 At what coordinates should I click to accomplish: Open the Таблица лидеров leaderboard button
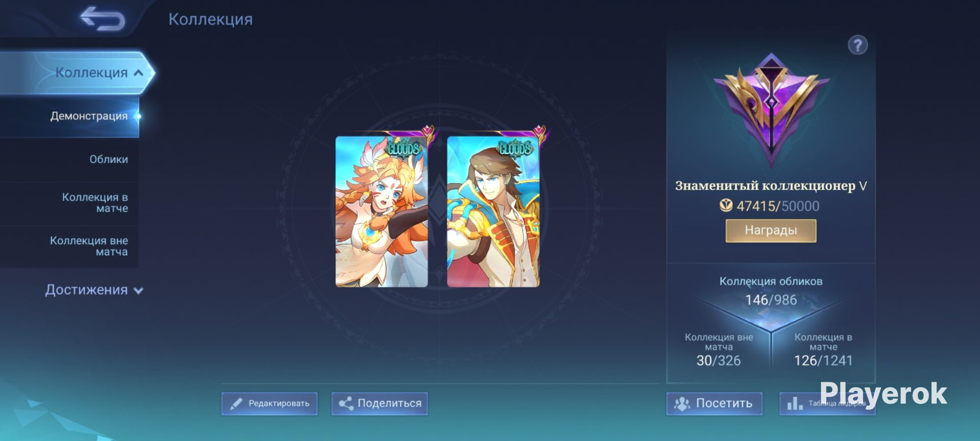pos(827,403)
